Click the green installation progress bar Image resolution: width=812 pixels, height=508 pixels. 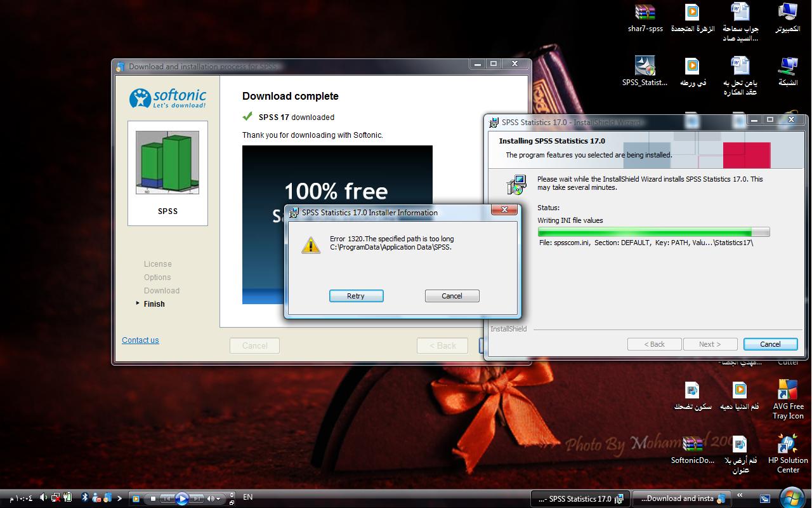pos(653,232)
